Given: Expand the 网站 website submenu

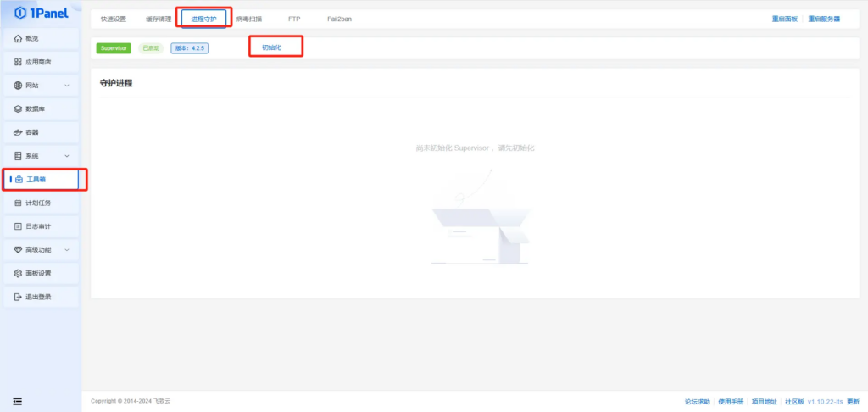Looking at the screenshot, I should [42, 86].
